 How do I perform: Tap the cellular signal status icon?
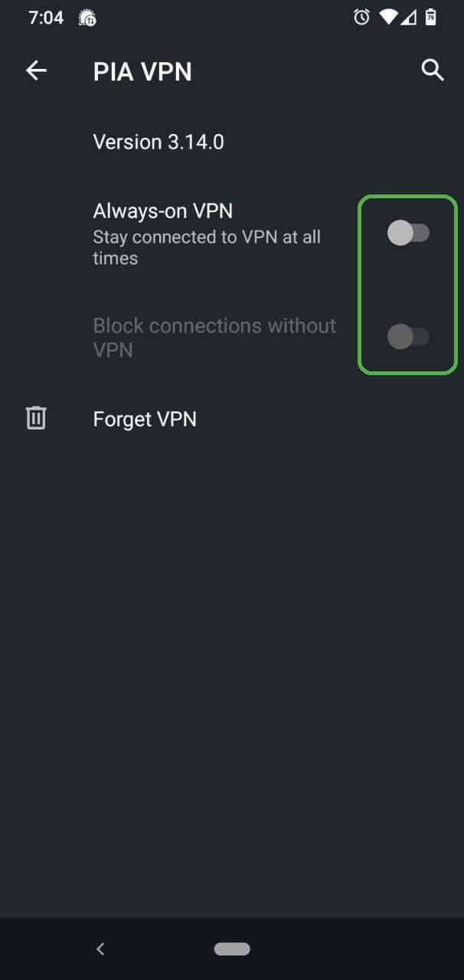410,17
